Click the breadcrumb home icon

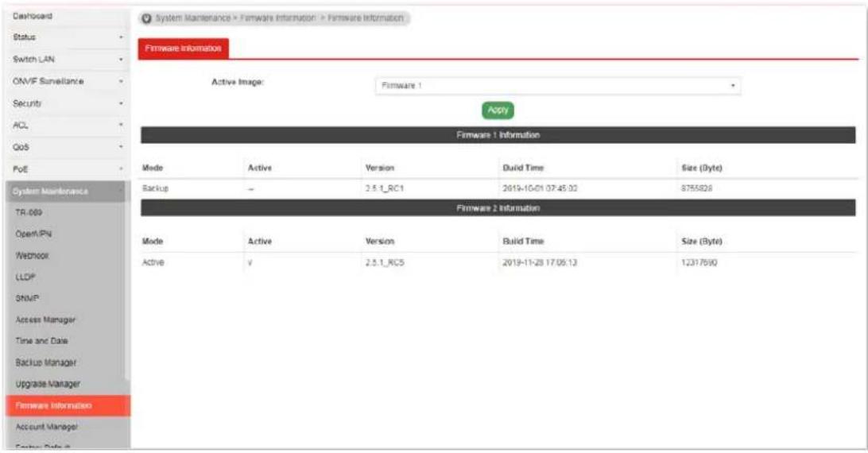(x=146, y=18)
